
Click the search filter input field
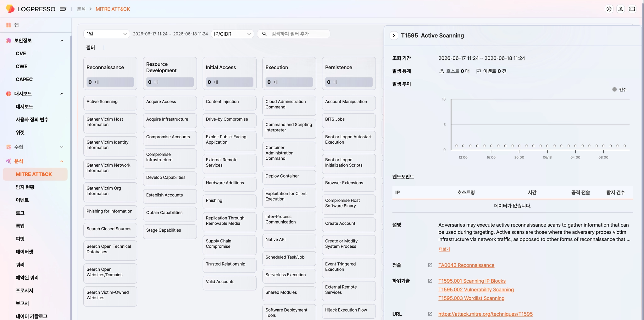[x=293, y=34]
